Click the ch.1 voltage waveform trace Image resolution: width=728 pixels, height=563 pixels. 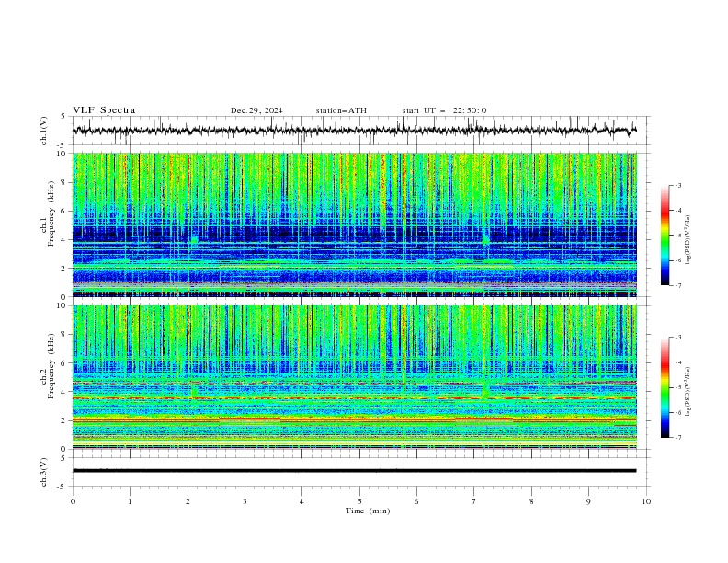coord(354,130)
